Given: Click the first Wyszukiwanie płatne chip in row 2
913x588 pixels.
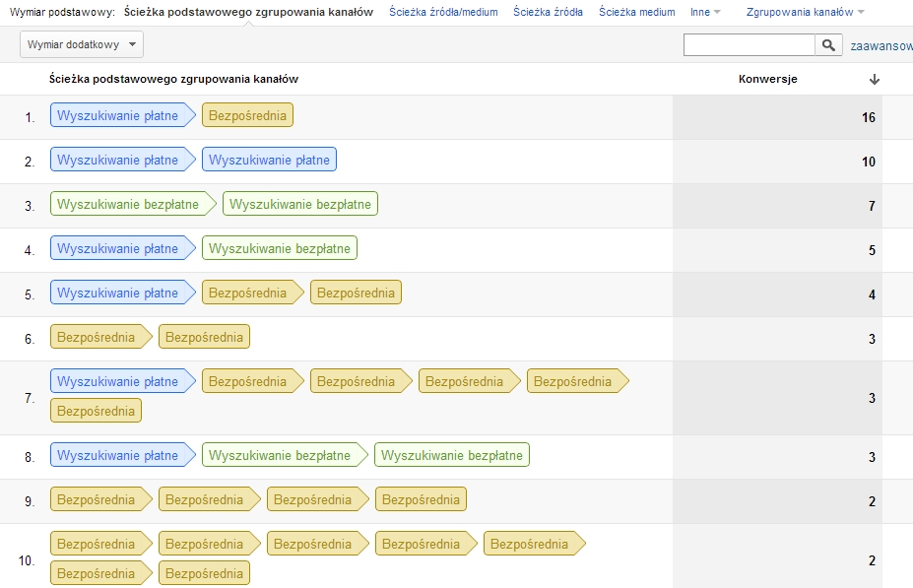Looking at the screenshot, I should (118, 160).
